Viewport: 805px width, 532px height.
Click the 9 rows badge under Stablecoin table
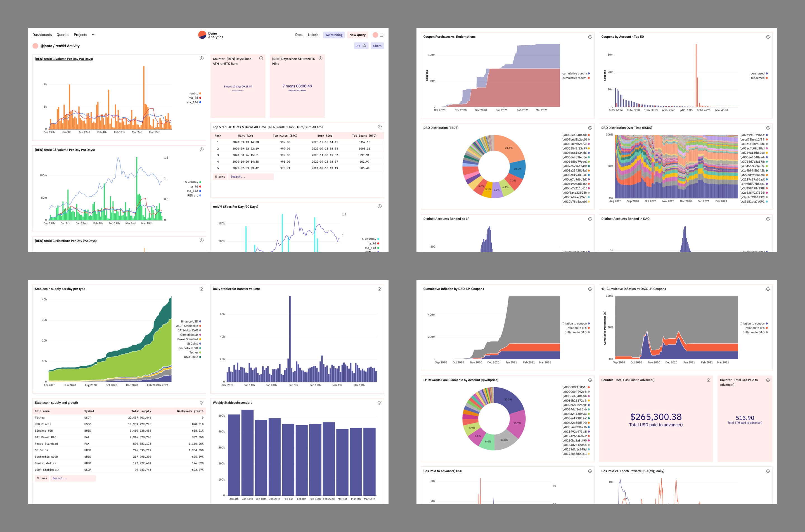42,478
